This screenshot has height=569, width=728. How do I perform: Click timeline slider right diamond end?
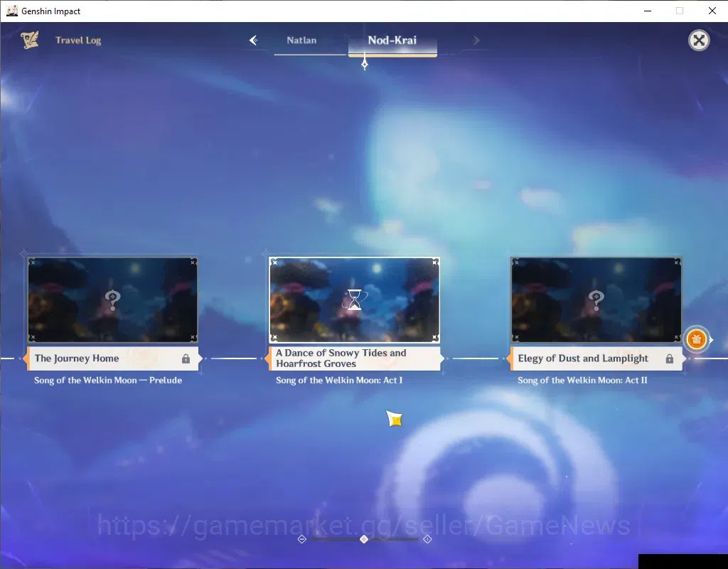pos(427,539)
